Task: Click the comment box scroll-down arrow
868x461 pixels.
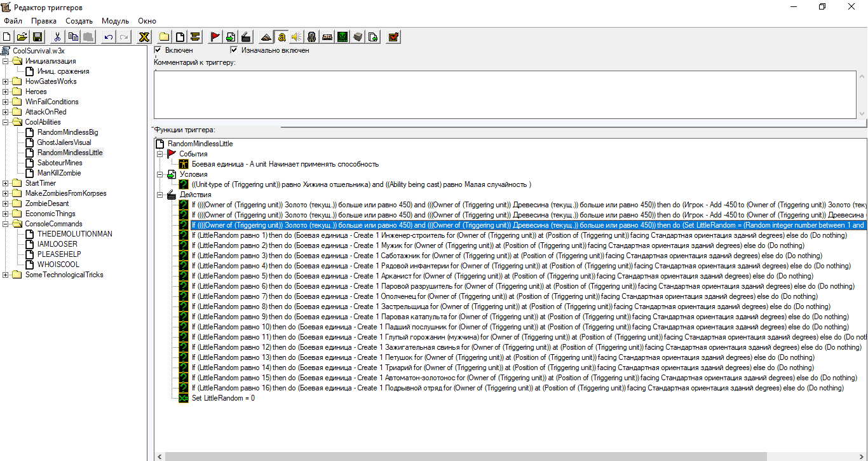Action: click(x=862, y=113)
